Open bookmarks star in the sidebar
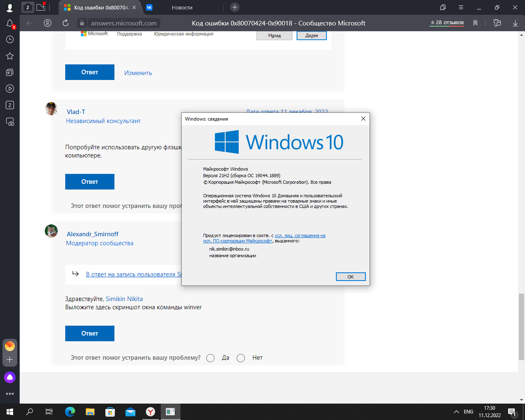The width and height of the screenshot is (525, 420). point(10,56)
